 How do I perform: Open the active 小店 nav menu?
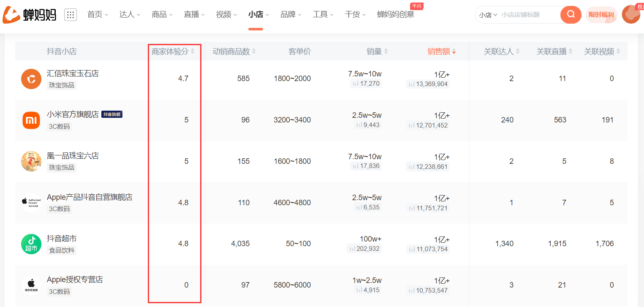(258, 14)
